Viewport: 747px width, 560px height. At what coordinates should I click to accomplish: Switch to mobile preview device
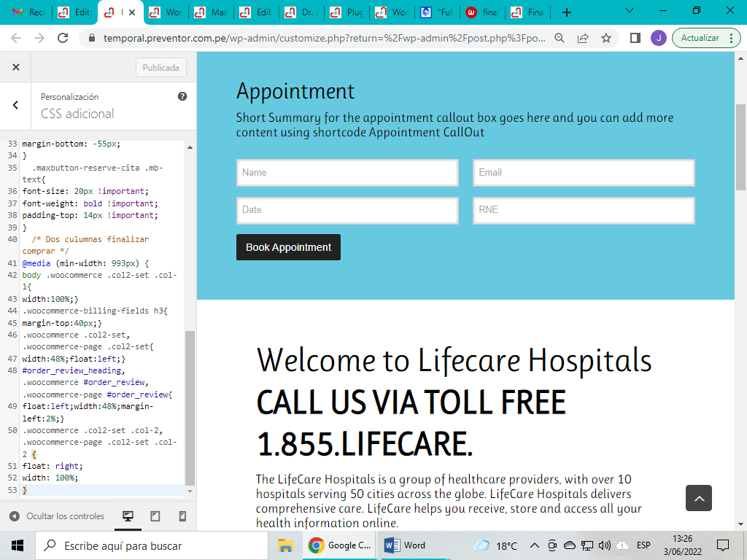click(182, 516)
